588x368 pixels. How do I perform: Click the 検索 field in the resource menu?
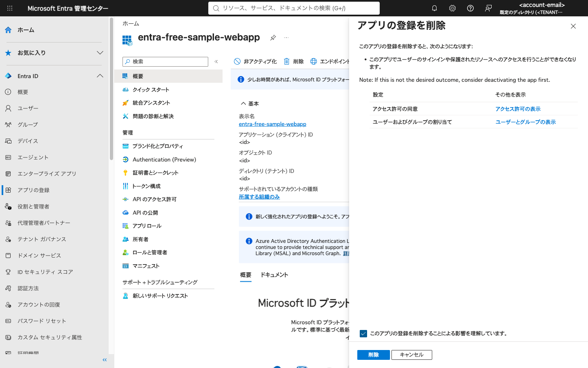(165, 62)
